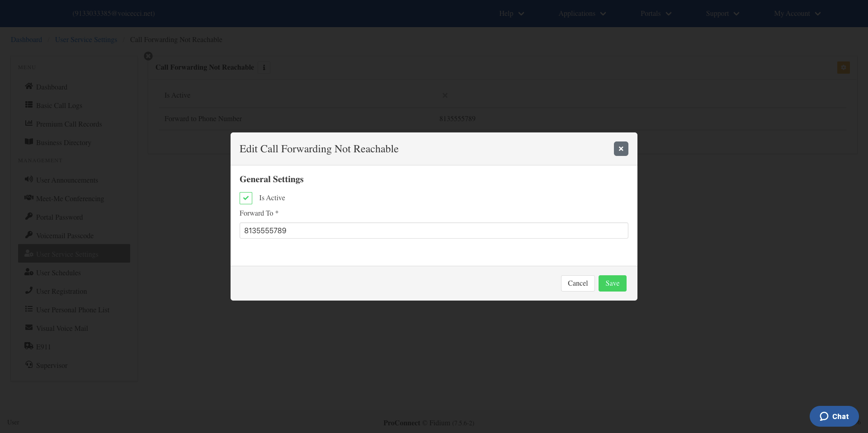Expand the My Account menu

point(797,14)
